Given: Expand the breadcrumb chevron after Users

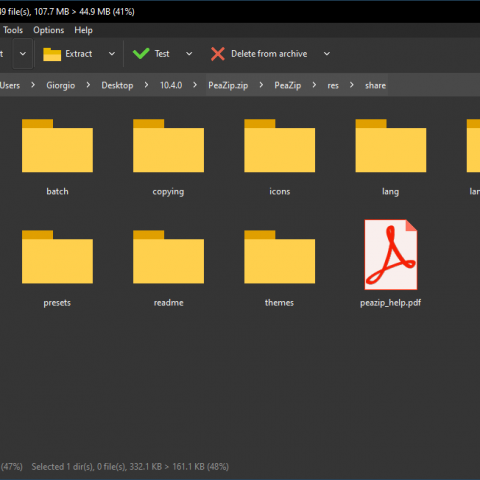Looking at the screenshot, I should tap(33, 85).
